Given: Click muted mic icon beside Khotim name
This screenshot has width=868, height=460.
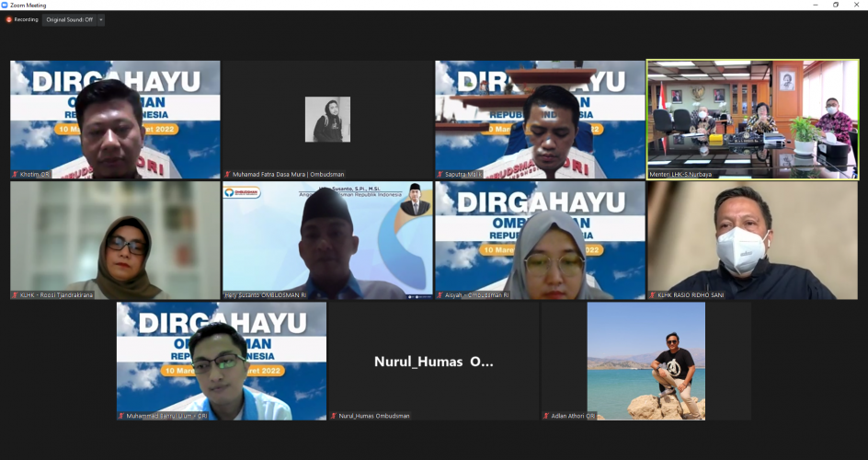Looking at the screenshot, I should [x=15, y=174].
